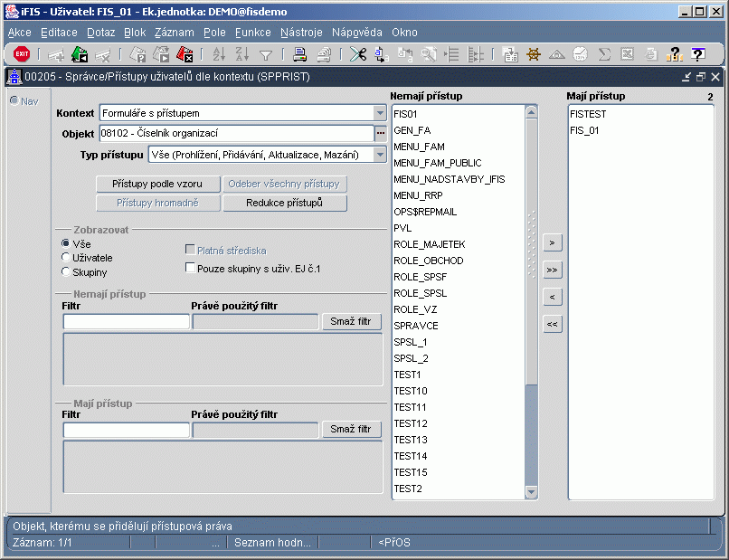Click the Nemají přístup list scrollbar thumb
Viewport: 729px width, 560px height.
coord(531,252)
